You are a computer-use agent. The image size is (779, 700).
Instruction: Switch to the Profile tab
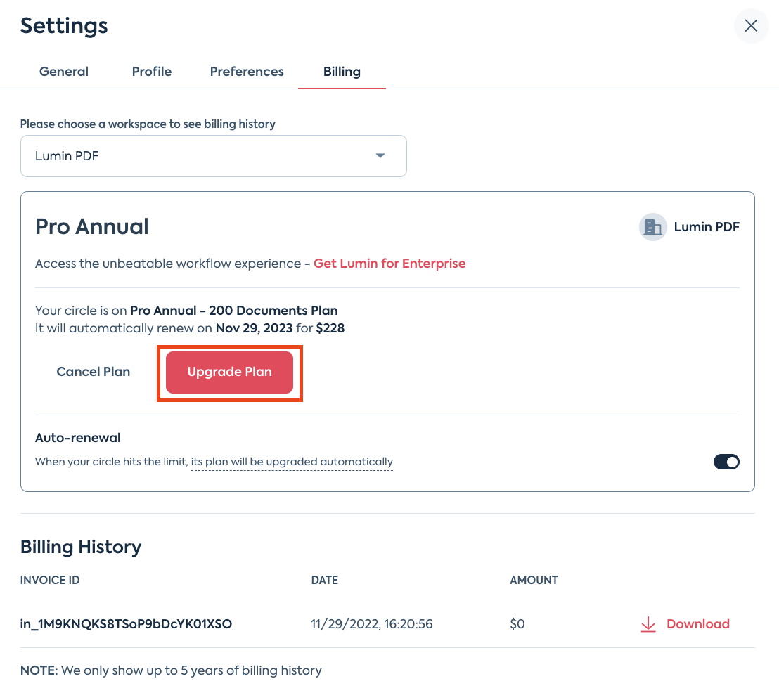pyautogui.click(x=152, y=72)
